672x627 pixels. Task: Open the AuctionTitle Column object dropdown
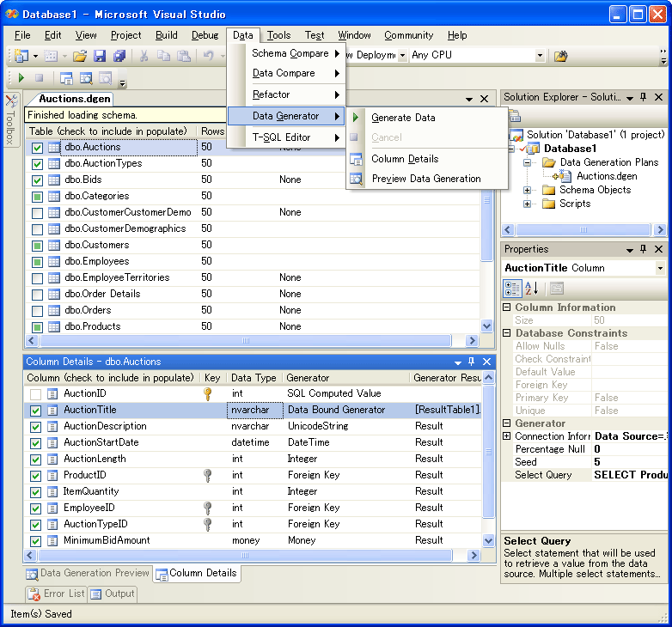[x=660, y=269]
